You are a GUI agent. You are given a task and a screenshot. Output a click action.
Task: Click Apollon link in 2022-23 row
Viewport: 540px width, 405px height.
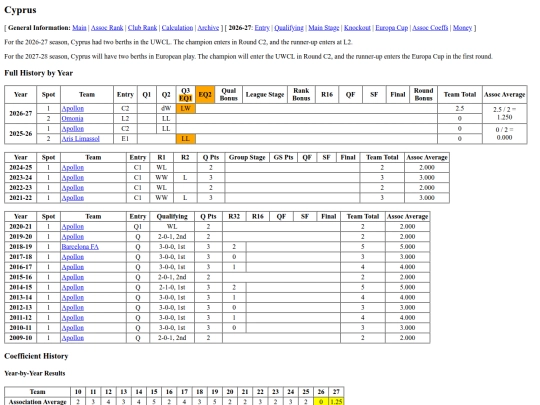73,188
